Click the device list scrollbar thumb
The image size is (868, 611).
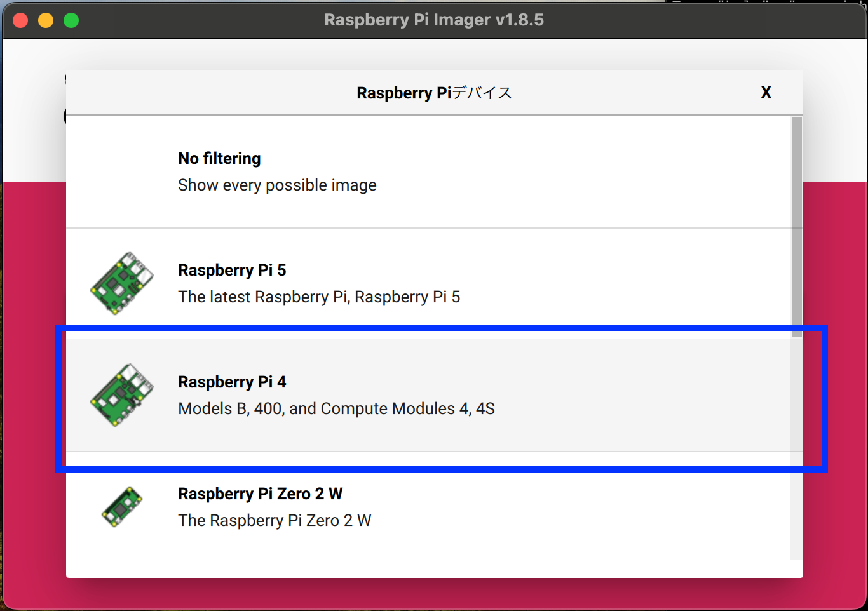point(797,227)
